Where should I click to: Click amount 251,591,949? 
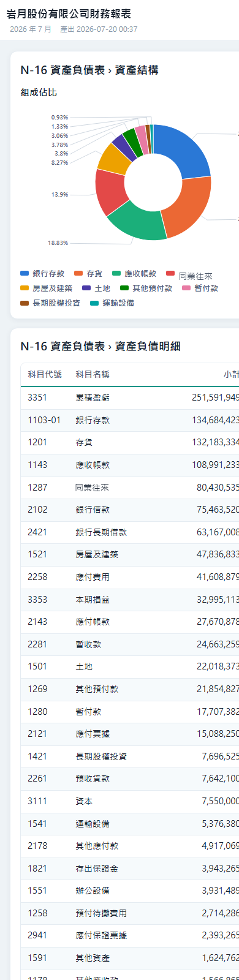click(x=215, y=398)
